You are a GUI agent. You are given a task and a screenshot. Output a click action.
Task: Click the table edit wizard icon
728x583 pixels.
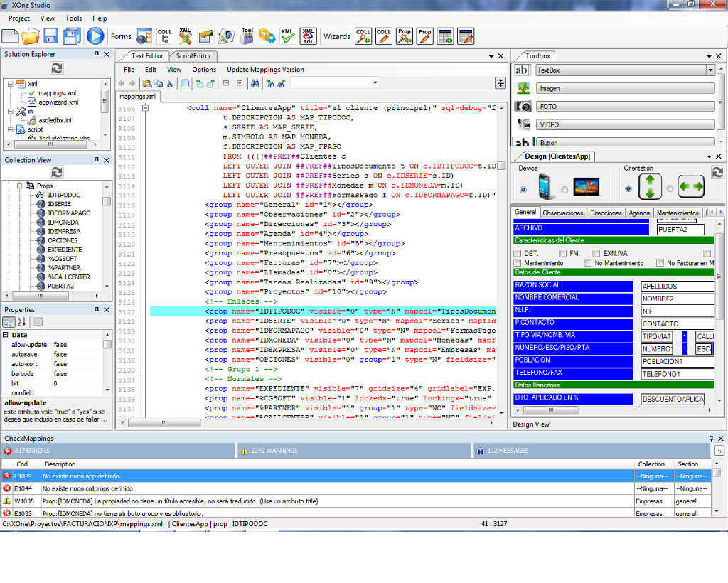[466, 36]
